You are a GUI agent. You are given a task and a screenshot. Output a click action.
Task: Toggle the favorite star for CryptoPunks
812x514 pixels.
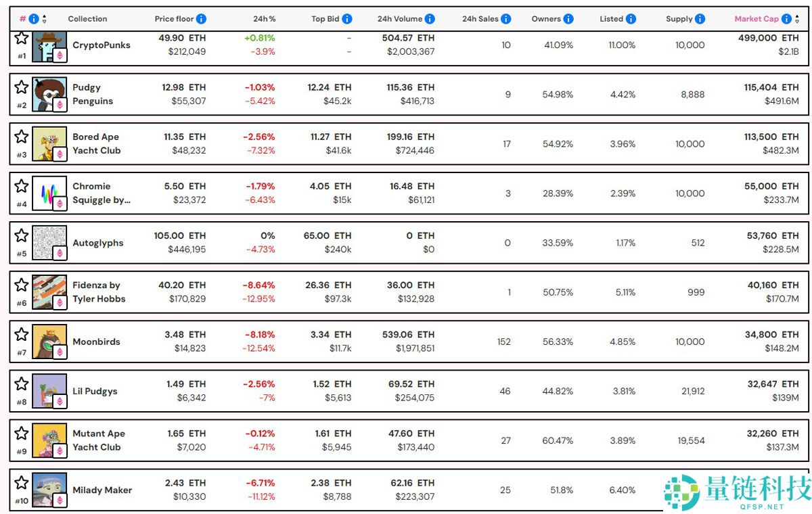[x=21, y=39]
